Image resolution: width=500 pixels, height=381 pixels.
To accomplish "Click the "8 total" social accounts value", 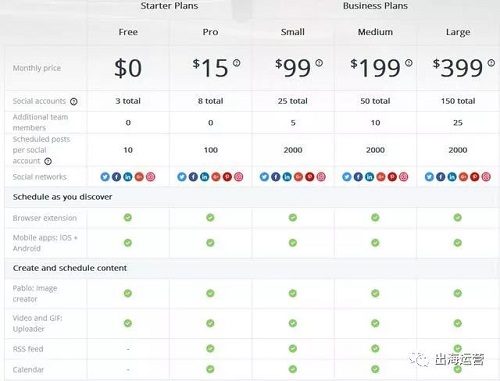I will 210,101.
